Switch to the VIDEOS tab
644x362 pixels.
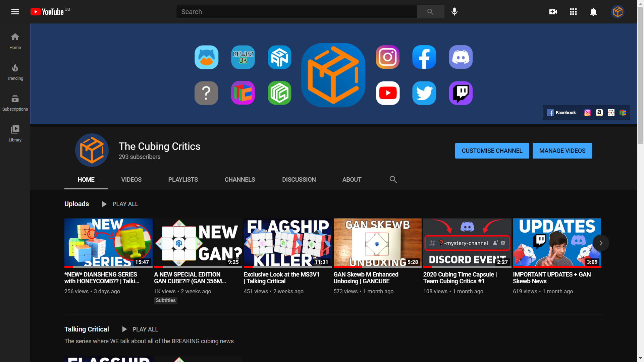point(131,180)
